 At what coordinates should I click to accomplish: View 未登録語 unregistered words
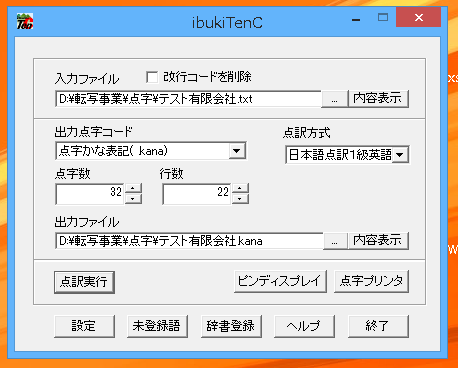point(157,326)
